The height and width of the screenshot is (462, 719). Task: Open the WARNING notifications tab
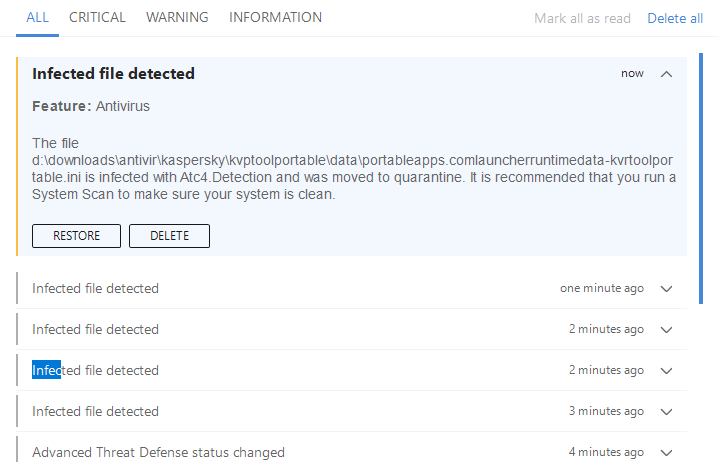[x=177, y=17]
